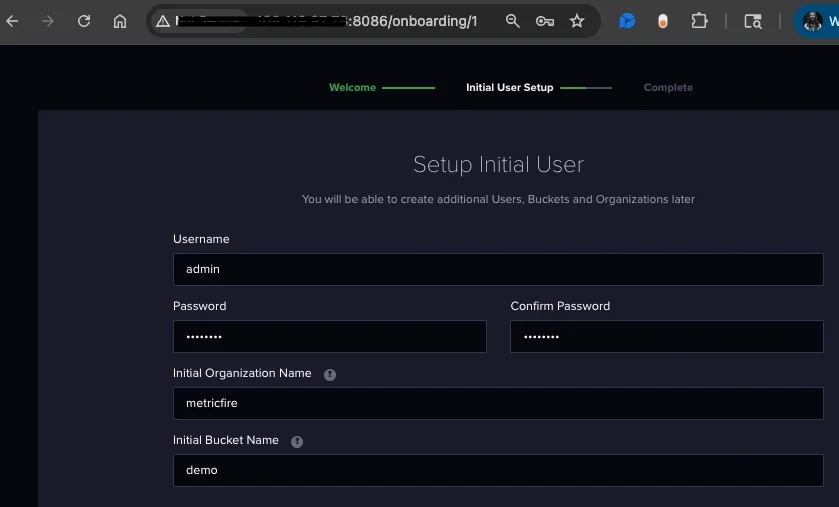Show help for Initial Organization Name

pos(330,375)
